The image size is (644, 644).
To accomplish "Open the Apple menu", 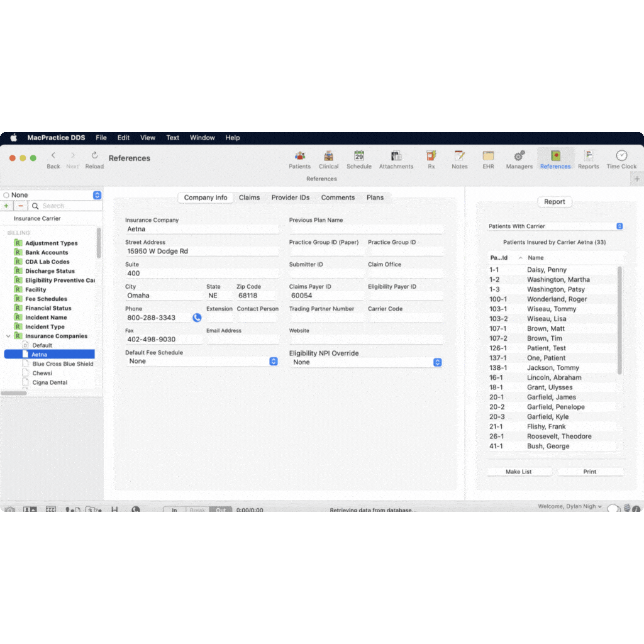I will click(x=14, y=138).
